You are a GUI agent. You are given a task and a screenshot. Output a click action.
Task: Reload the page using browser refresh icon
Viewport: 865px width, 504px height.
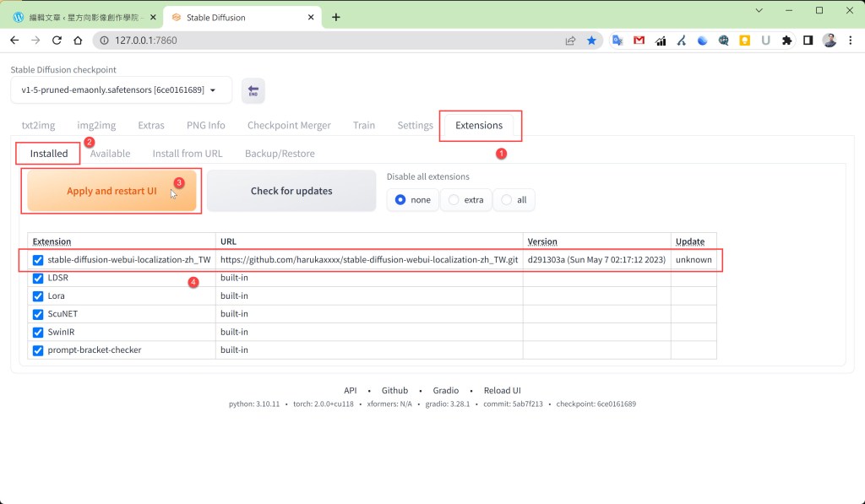pyautogui.click(x=57, y=40)
